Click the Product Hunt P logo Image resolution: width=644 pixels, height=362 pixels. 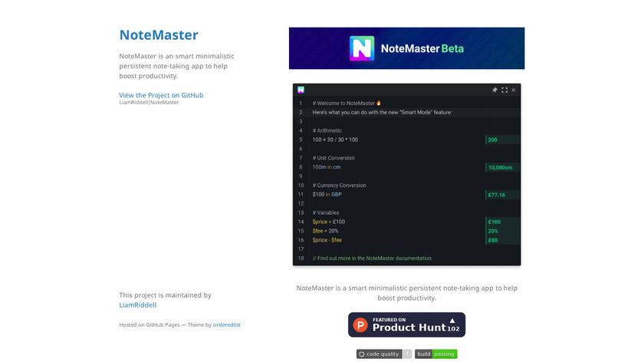coord(360,325)
